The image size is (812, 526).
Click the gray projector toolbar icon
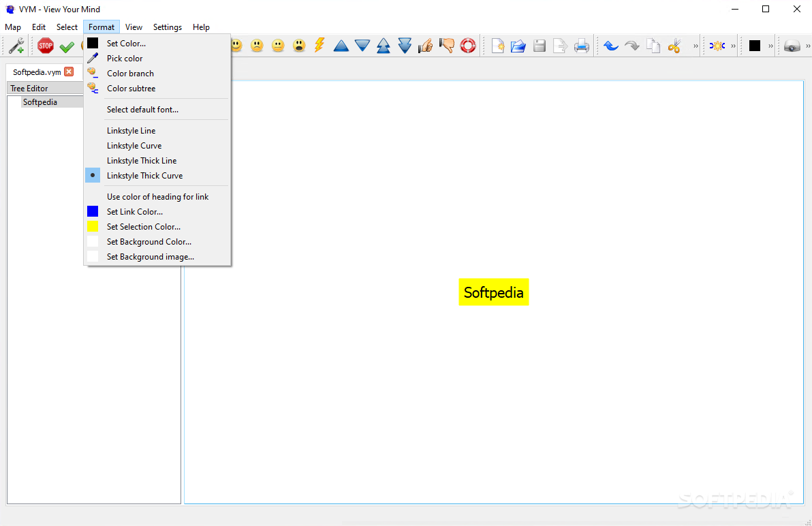pos(792,46)
